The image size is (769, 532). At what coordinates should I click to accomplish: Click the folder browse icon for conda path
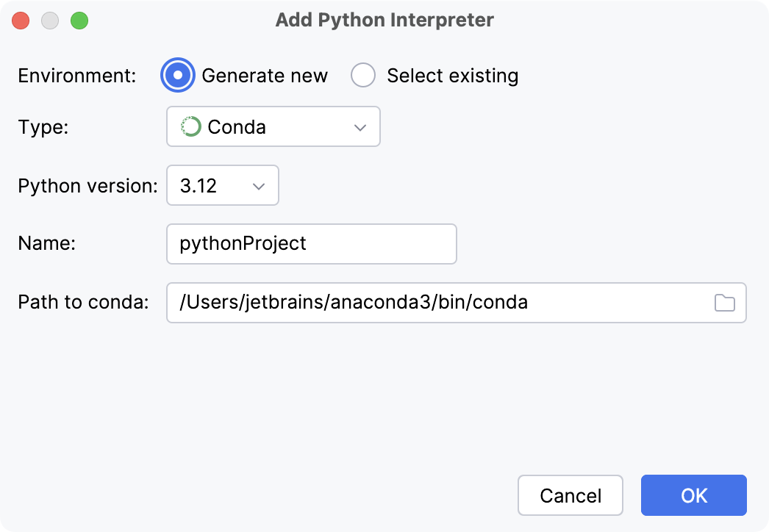723,303
